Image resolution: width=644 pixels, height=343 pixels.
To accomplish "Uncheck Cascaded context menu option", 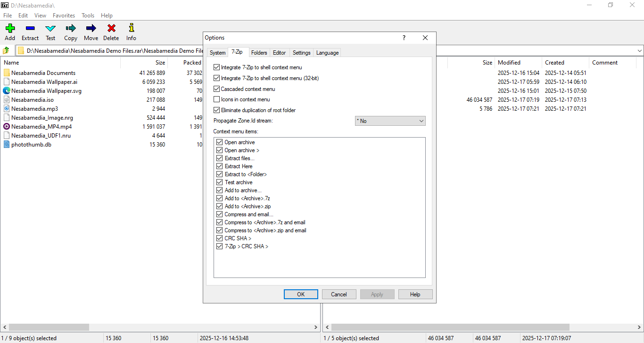I will tap(217, 89).
